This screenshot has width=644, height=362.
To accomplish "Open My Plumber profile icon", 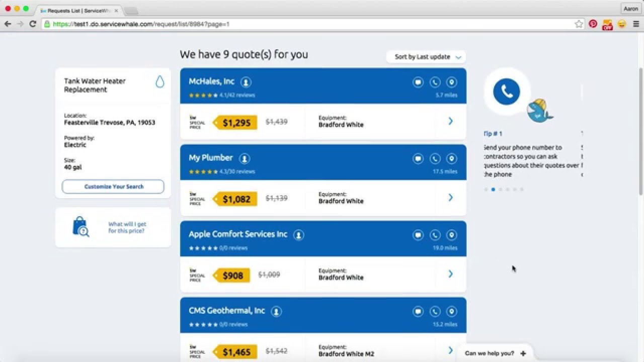I will (x=245, y=158).
